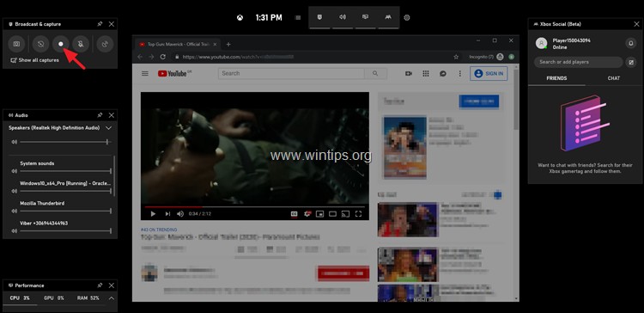Enable video theater mode
The height and width of the screenshot is (313, 644).
[332, 214]
